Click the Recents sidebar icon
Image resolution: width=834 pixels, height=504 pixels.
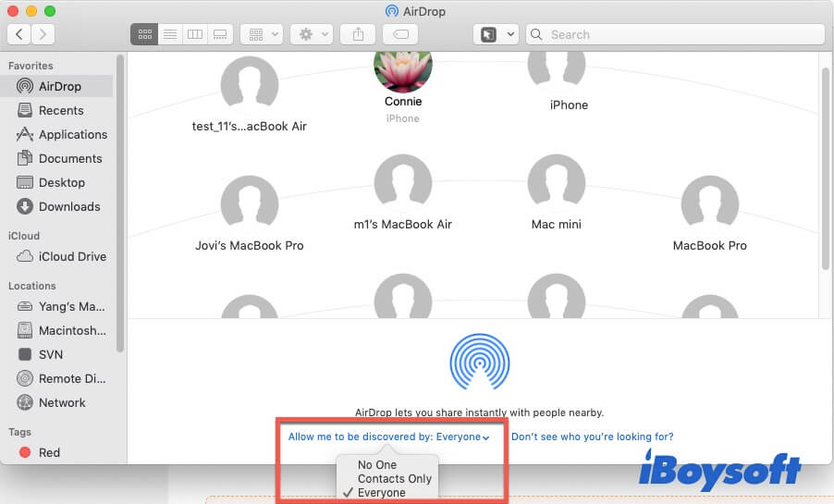(x=24, y=110)
